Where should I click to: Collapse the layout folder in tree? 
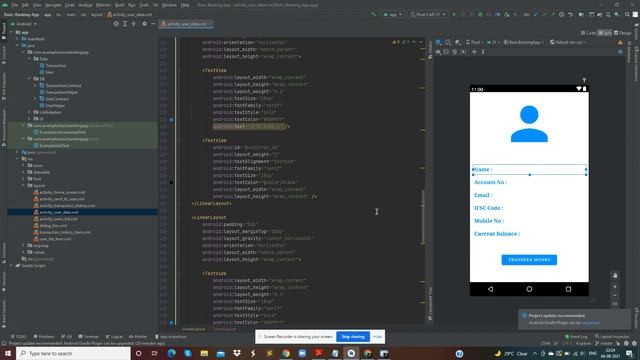click(x=24, y=185)
